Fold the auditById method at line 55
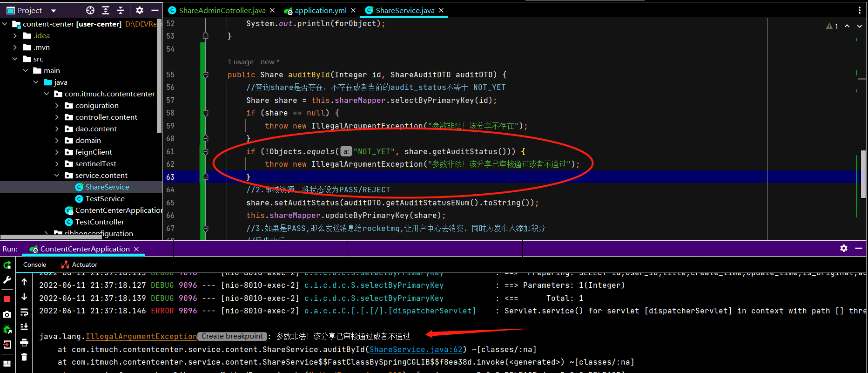This screenshot has width=868, height=373. pyautogui.click(x=205, y=75)
